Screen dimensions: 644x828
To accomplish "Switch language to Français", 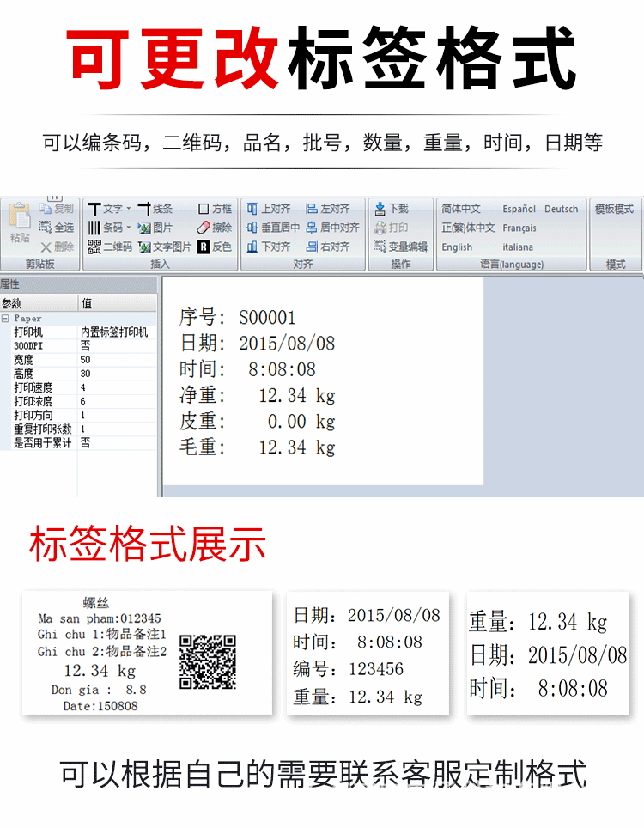I will [x=519, y=228].
